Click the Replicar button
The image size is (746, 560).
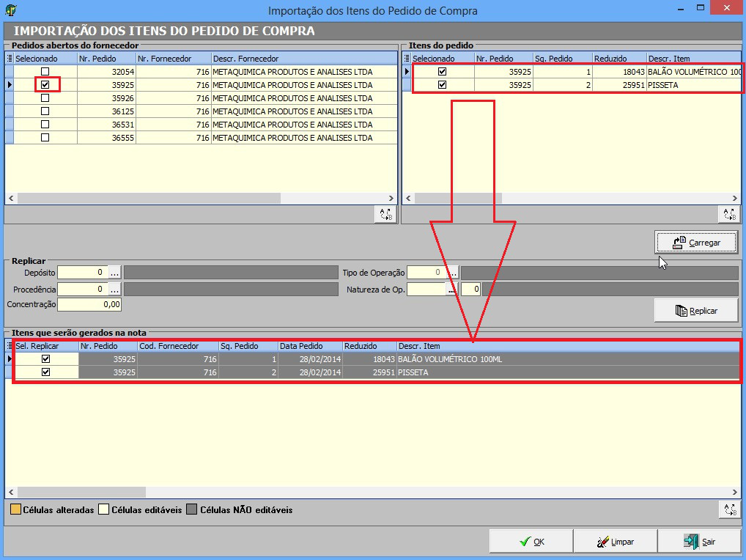coord(695,311)
